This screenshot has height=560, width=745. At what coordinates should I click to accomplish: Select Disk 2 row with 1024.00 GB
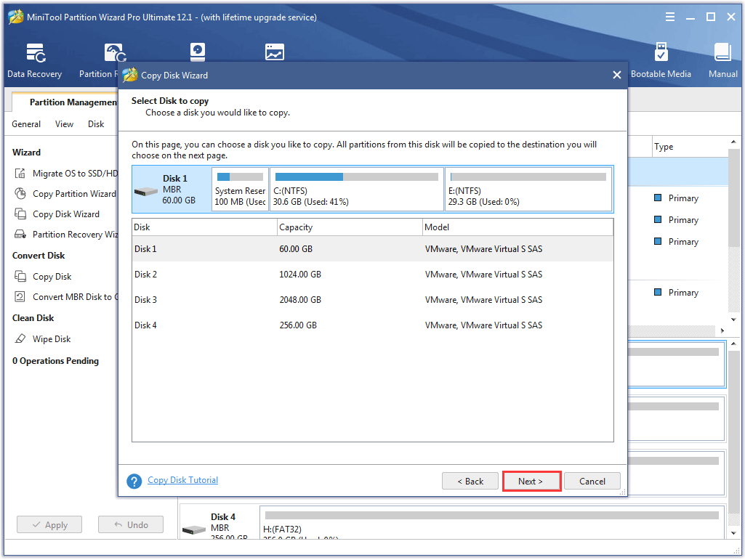[x=372, y=275]
